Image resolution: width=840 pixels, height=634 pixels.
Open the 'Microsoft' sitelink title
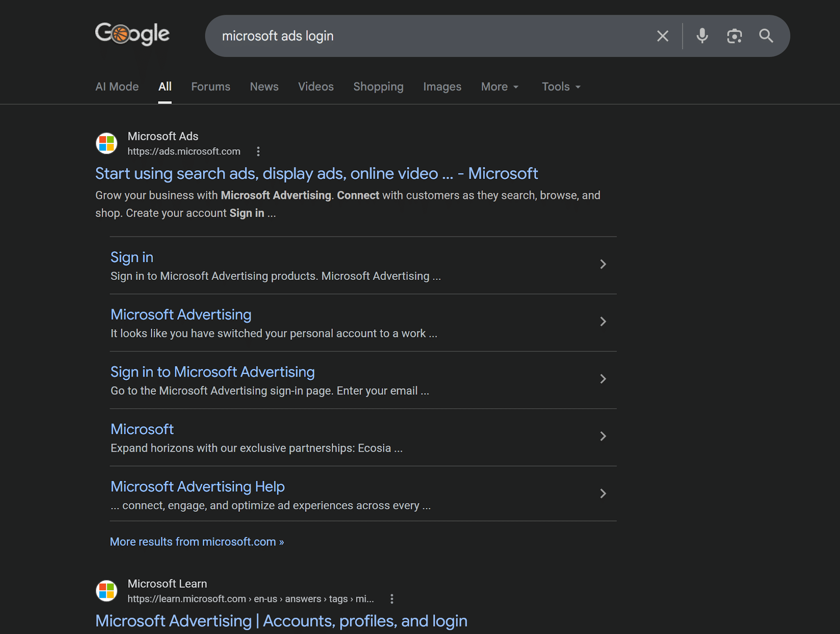coord(142,429)
